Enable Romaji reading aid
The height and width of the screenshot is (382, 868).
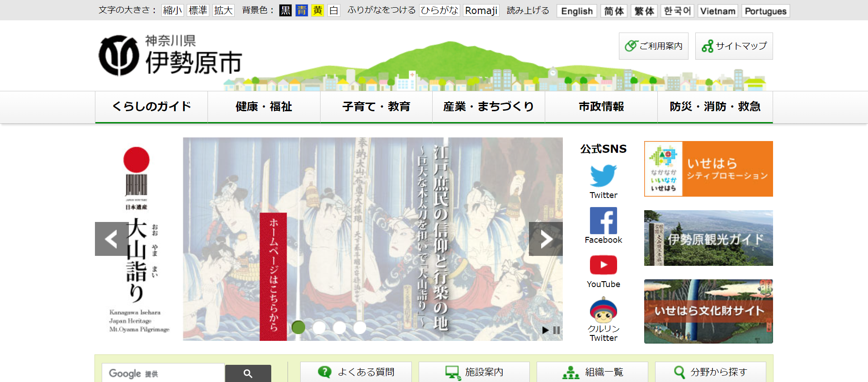[481, 10]
